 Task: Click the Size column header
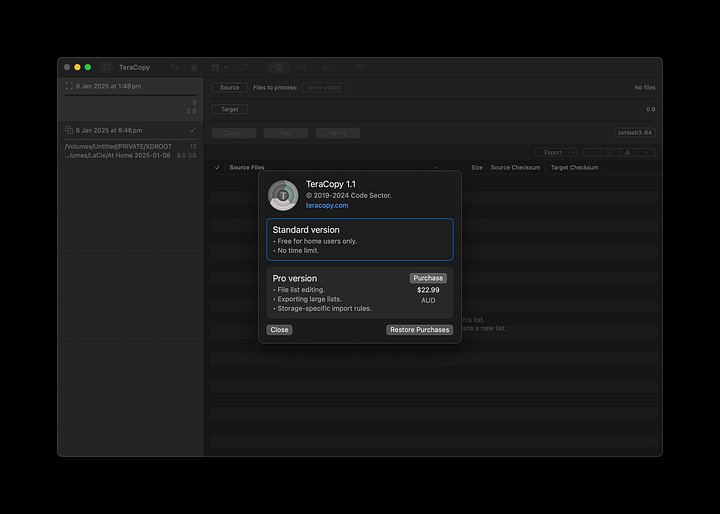(x=477, y=167)
